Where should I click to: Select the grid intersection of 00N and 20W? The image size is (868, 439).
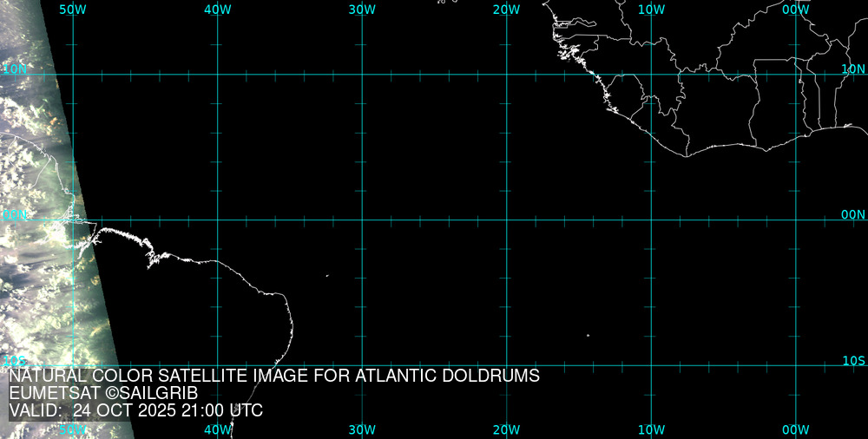coord(507,219)
